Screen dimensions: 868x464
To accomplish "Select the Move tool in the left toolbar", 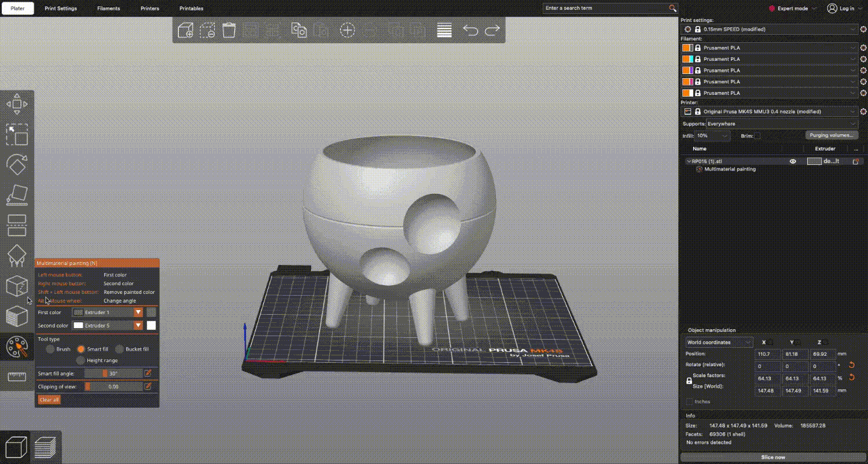I will point(17,104).
